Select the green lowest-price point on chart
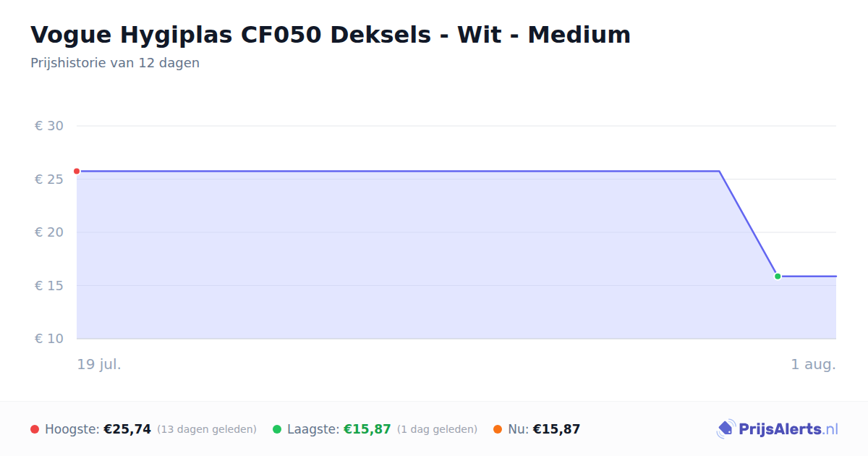This screenshot has height=456, width=868. pyautogui.click(x=778, y=276)
